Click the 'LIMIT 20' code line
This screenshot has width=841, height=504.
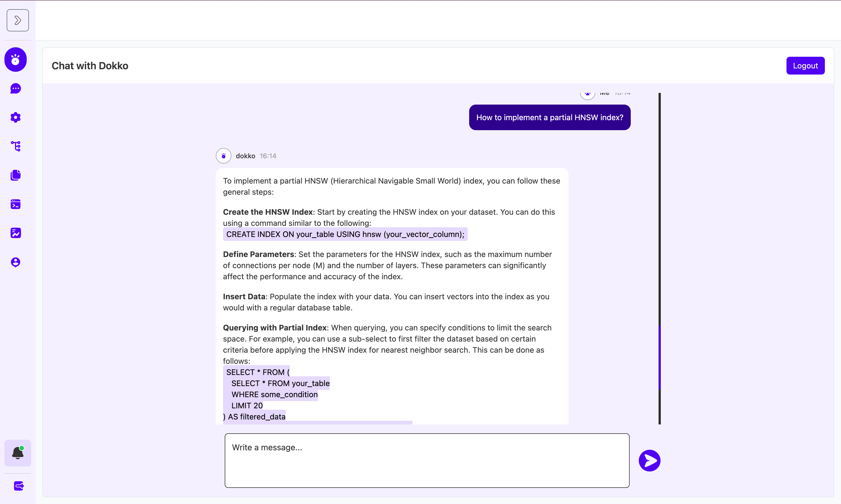pos(247,406)
